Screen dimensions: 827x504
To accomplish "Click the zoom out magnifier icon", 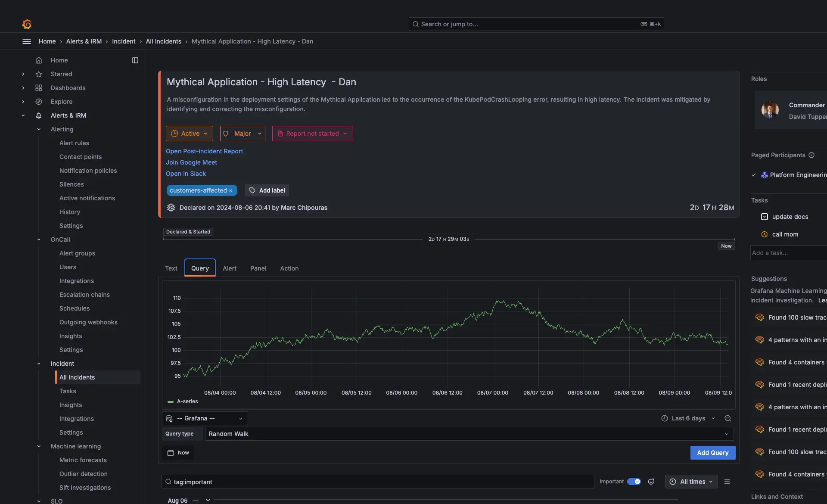I will tap(728, 418).
